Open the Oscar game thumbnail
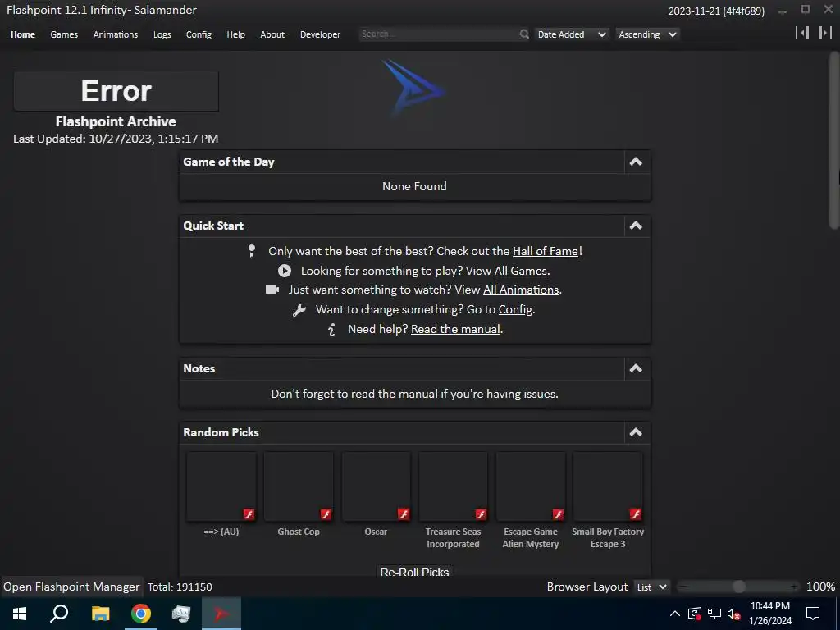Image resolution: width=840 pixels, height=630 pixels. (376, 486)
